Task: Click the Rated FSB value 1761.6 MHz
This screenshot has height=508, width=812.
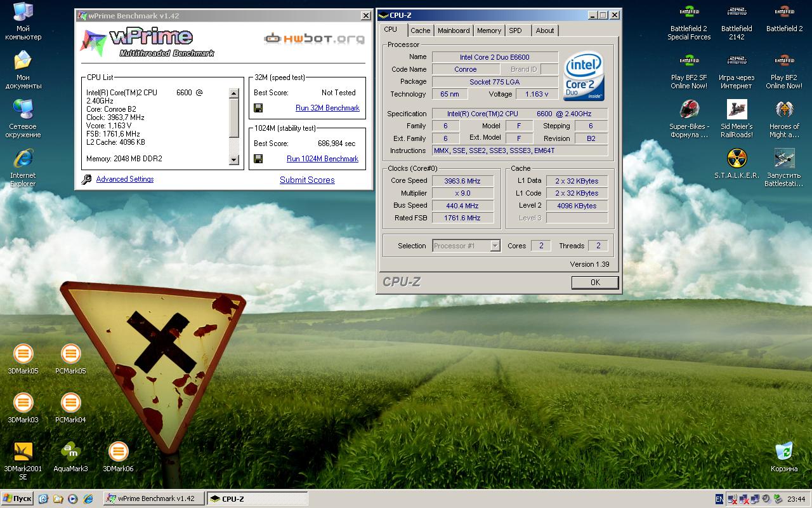Action: tap(462, 218)
